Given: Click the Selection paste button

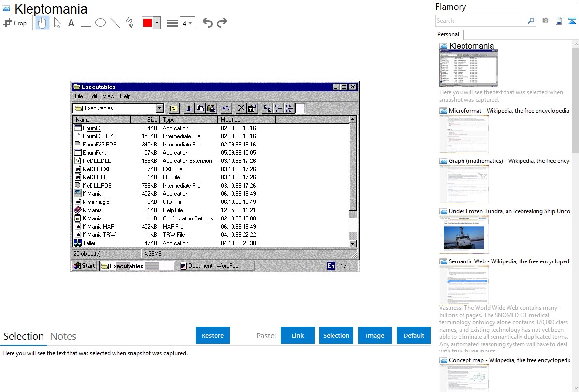Looking at the screenshot, I should pyautogui.click(x=336, y=335).
